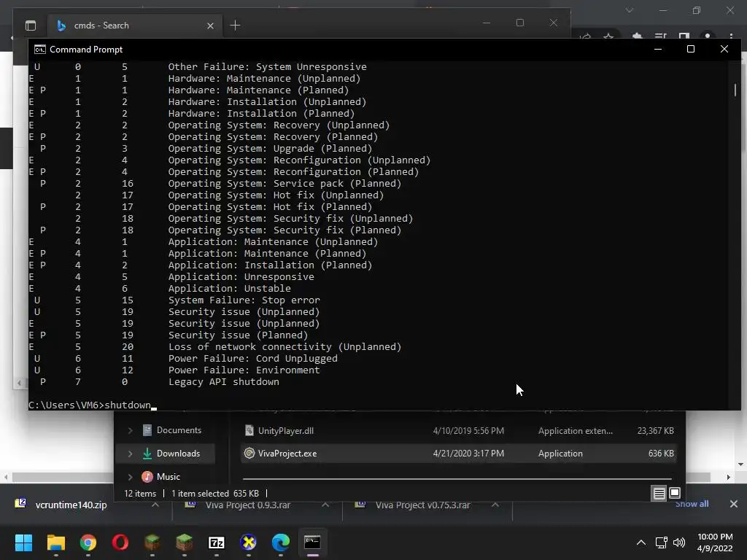Switch to Command Prompt taskbar icon
Screen dimensions: 747x560
coord(312,542)
